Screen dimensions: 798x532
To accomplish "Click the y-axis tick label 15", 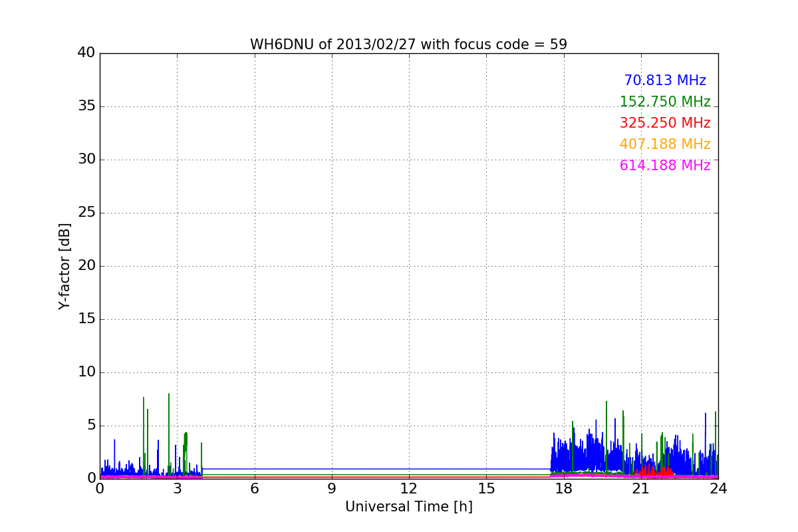I will (x=86, y=319).
